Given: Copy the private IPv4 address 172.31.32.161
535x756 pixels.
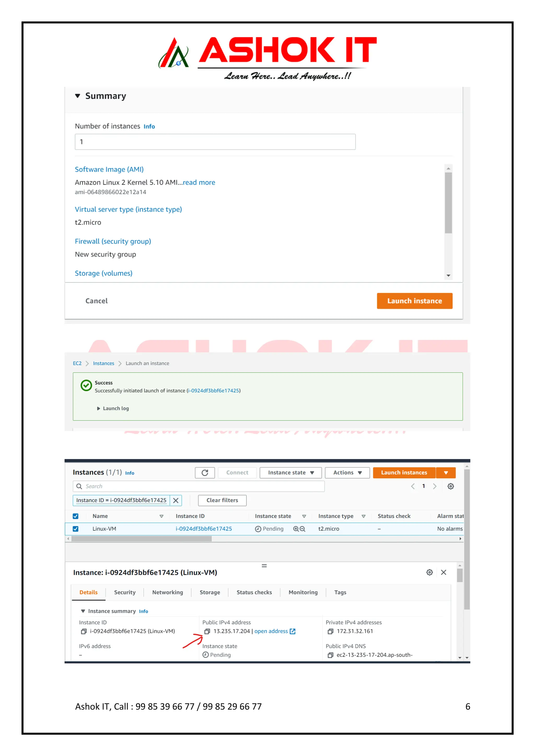Looking at the screenshot, I should pyautogui.click(x=330, y=631).
